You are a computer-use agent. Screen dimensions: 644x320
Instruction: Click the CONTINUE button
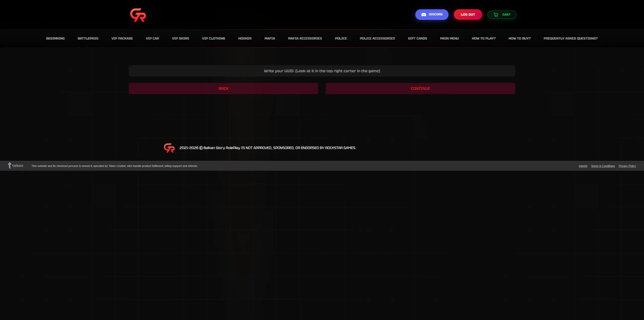pos(420,88)
